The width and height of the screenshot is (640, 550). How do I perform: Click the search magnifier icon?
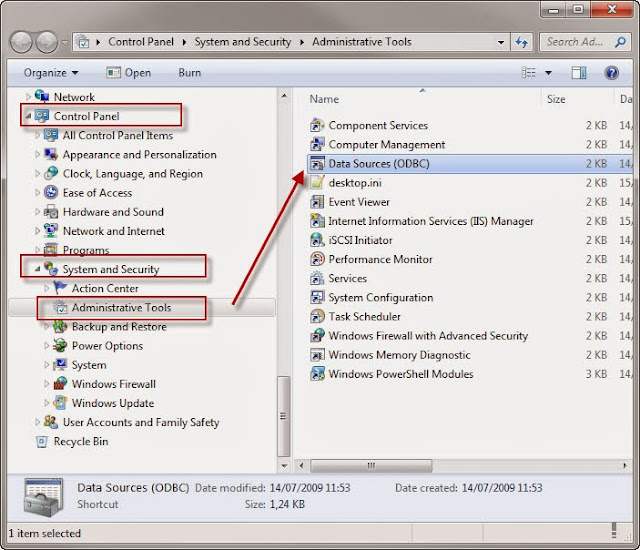pyautogui.click(x=620, y=42)
